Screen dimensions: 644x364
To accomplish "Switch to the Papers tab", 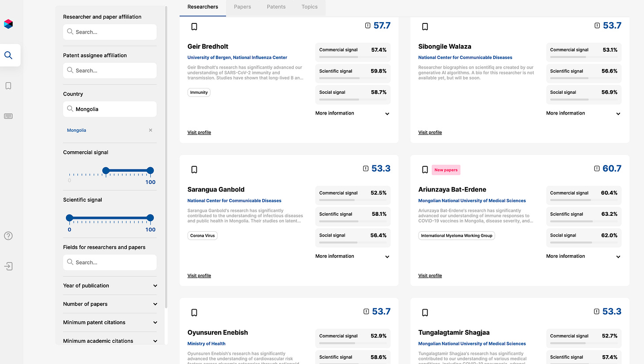I will [x=242, y=7].
